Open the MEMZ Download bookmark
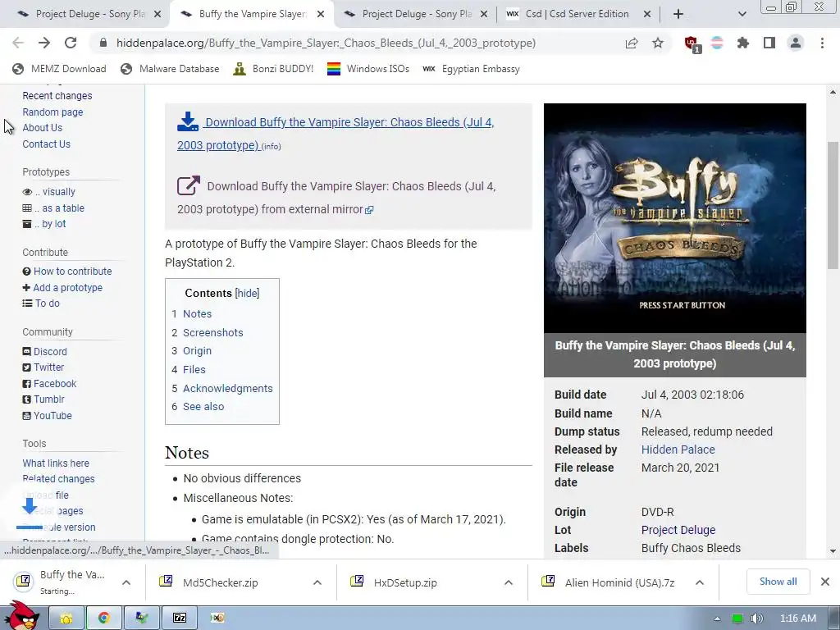Viewport: 840px width, 630px height. coord(59,69)
